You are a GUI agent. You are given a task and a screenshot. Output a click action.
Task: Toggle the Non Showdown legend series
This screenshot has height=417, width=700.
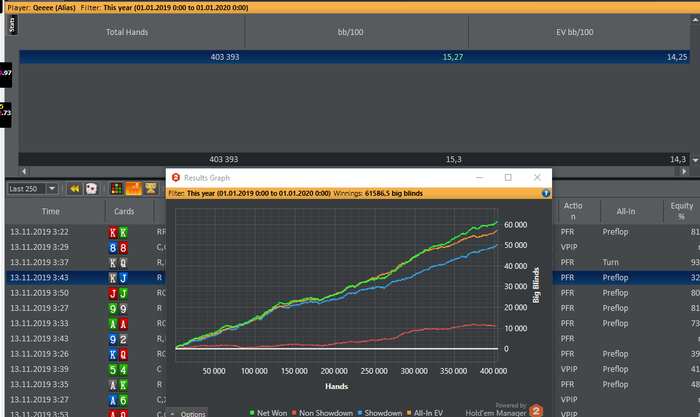(322, 413)
